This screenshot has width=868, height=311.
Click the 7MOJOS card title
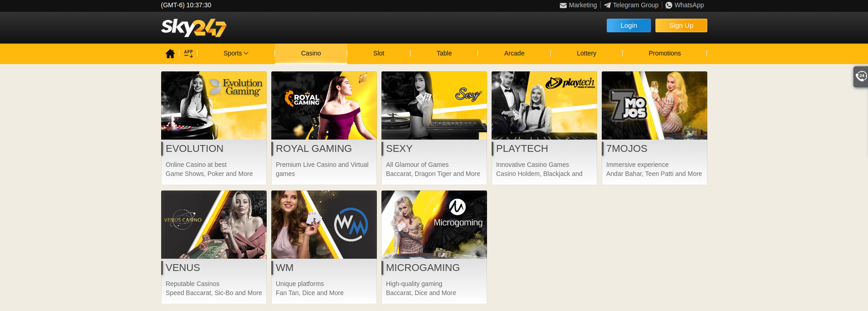[627, 149]
